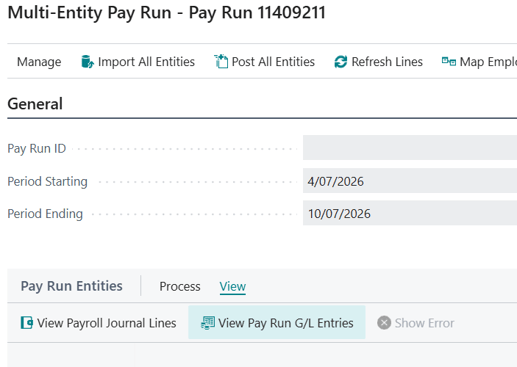Click the Period Starting date field
This screenshot has height=367, width=517.
click(x=410, y=181)
